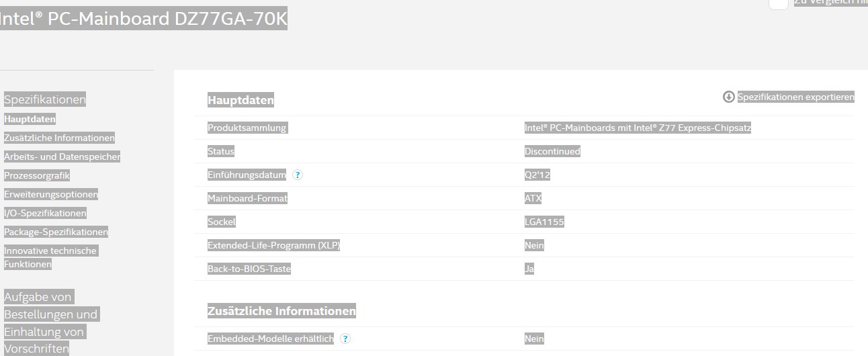This screenshot has width=868, height=356.
Task: Select the Nein value for Embedded-Modelle
Action: (534, 339)
